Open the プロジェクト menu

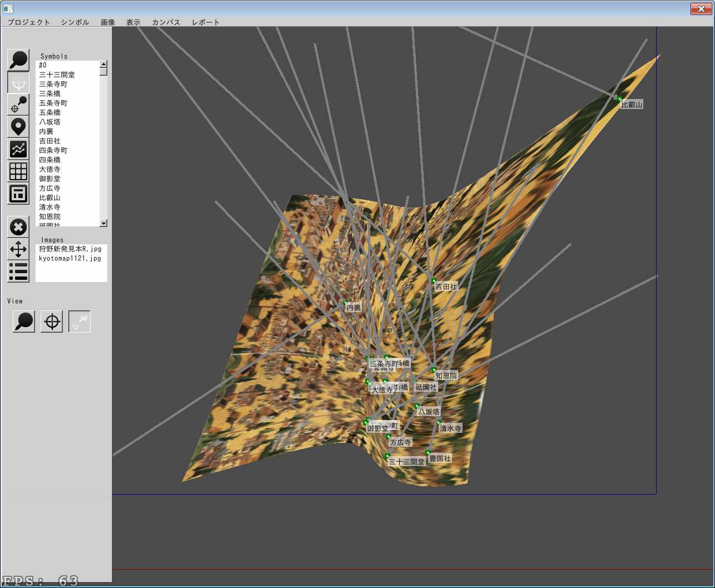coord(29,22)
